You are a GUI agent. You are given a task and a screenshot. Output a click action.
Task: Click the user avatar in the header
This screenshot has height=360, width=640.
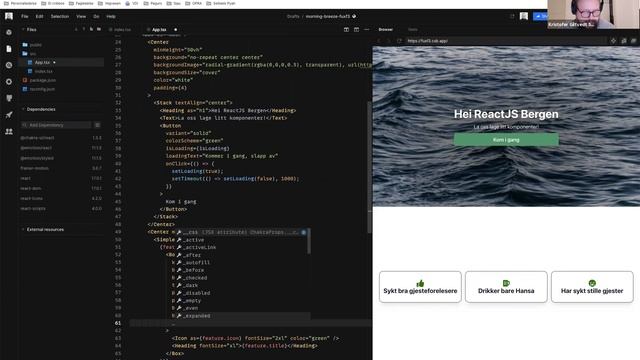point(524,16)
